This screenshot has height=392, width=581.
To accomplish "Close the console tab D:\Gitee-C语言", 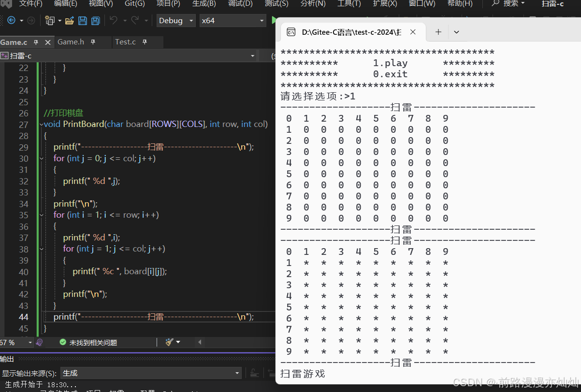I will 413,32.
